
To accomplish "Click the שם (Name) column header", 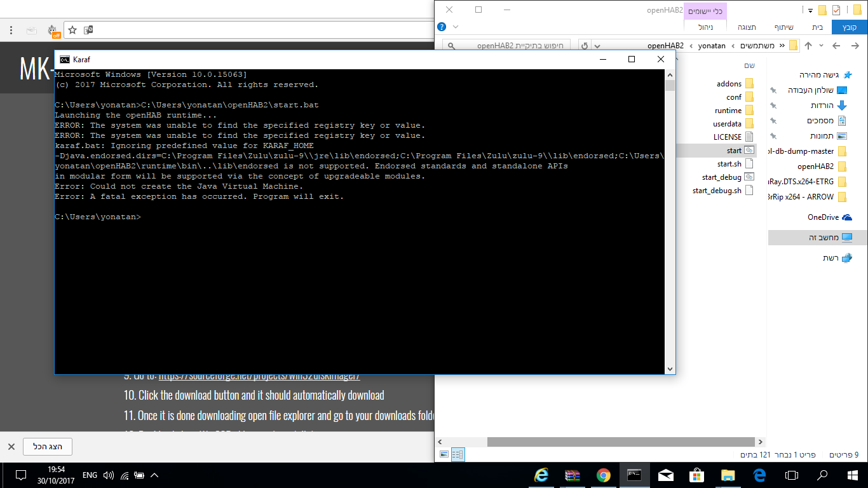I will click(x=749, y=66).
